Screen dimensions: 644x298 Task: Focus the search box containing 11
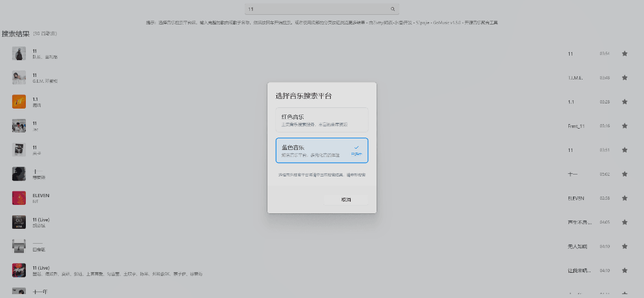point(317,10)
